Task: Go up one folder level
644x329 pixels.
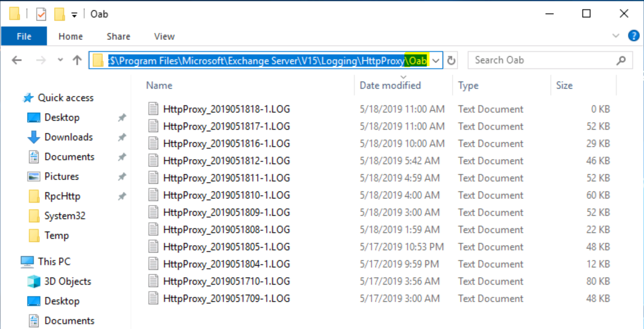Action: (x=77, y=61)
